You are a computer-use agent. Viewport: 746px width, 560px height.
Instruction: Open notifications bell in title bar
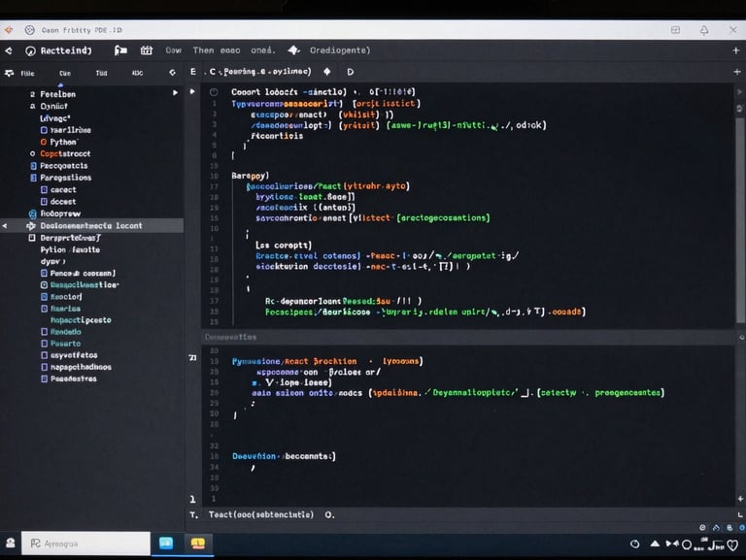tap(704, 30)
